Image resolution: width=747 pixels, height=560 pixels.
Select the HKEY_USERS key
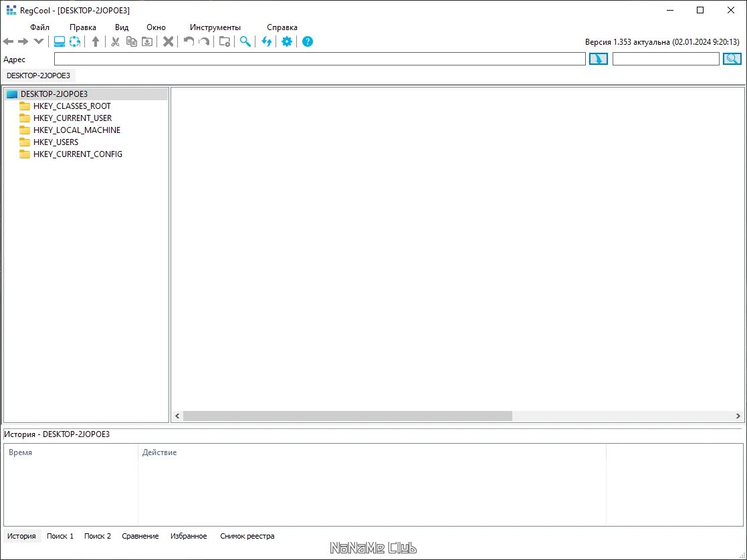[56, 142]
